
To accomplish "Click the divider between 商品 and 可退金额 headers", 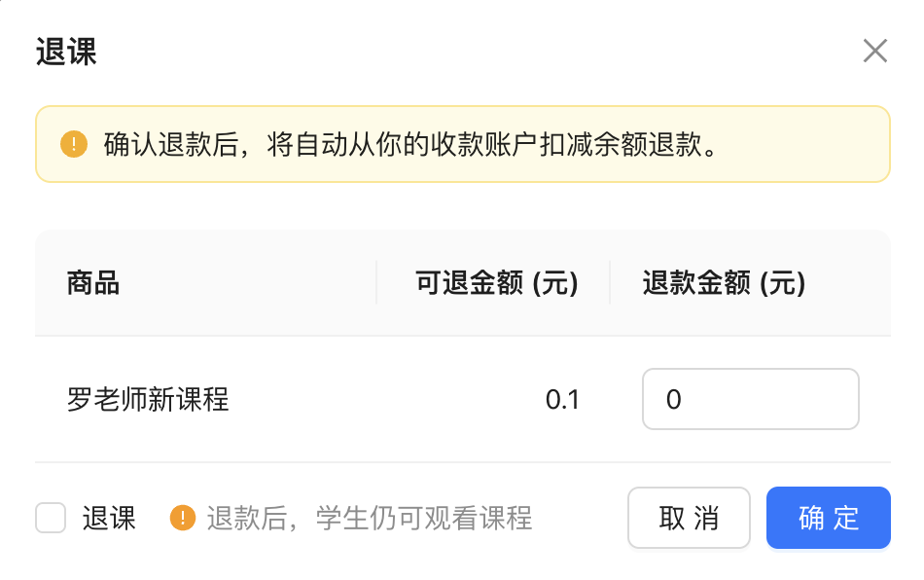I will click(376, 283).
